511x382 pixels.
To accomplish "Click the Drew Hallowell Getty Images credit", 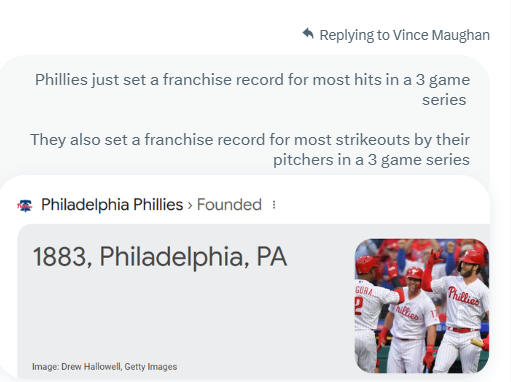I will 104,367.
